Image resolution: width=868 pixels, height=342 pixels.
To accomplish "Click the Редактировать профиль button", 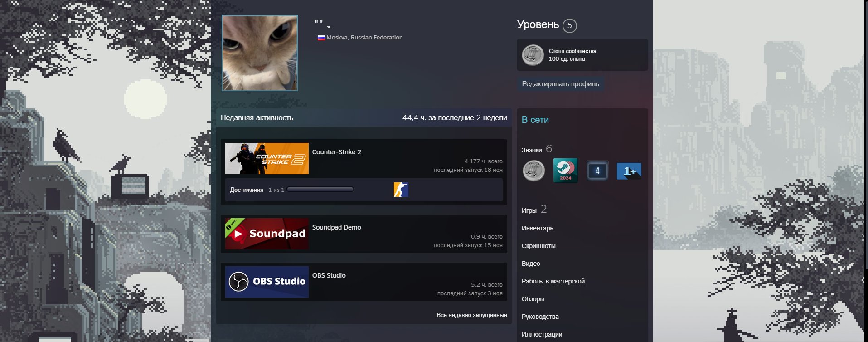I will pyautogui.click(x=560, y=84).
